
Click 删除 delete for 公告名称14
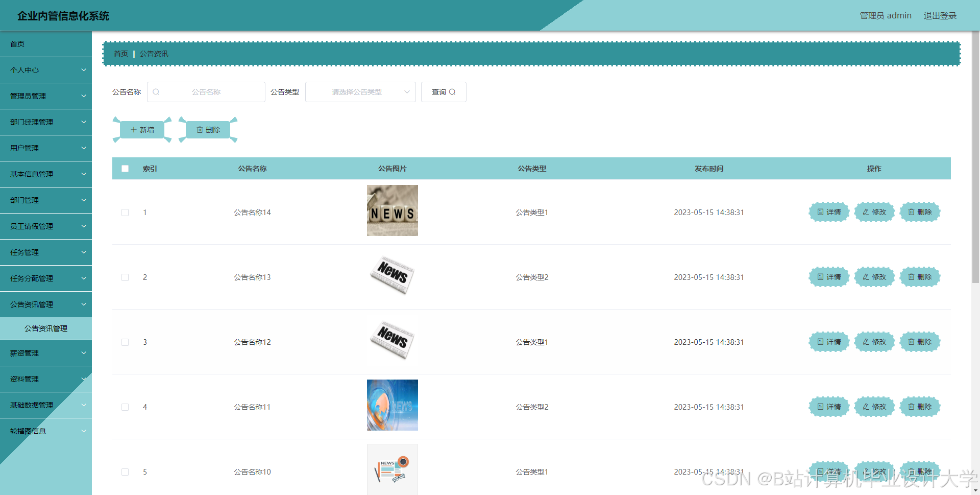(x=920, y=212)
